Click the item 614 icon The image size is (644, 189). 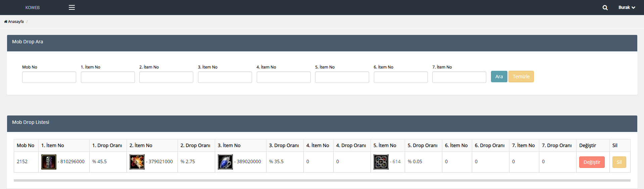click(x=381, y=162)
